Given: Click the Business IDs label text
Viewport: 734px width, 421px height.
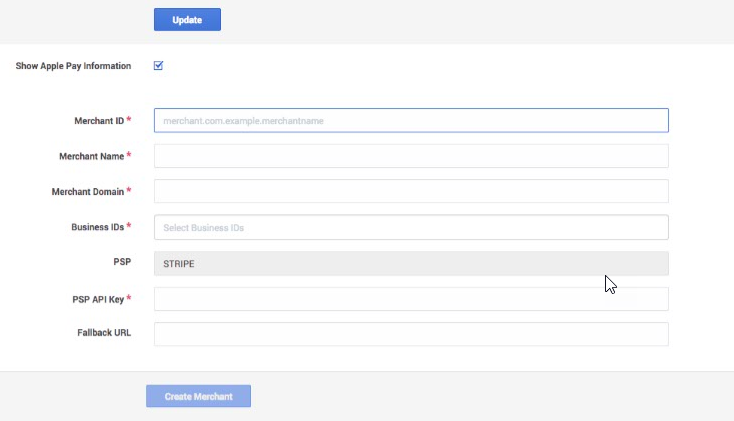Looking at the screenshot, I should [98, 227].
